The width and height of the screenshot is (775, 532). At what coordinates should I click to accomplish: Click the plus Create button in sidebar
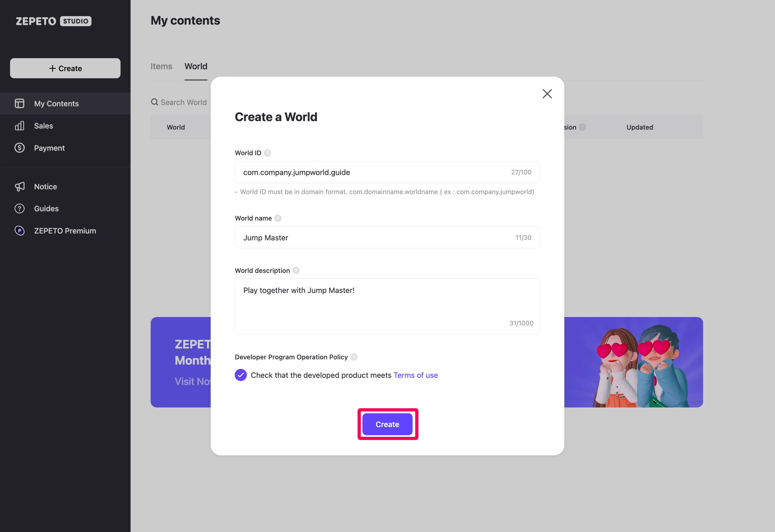[65, 68]
